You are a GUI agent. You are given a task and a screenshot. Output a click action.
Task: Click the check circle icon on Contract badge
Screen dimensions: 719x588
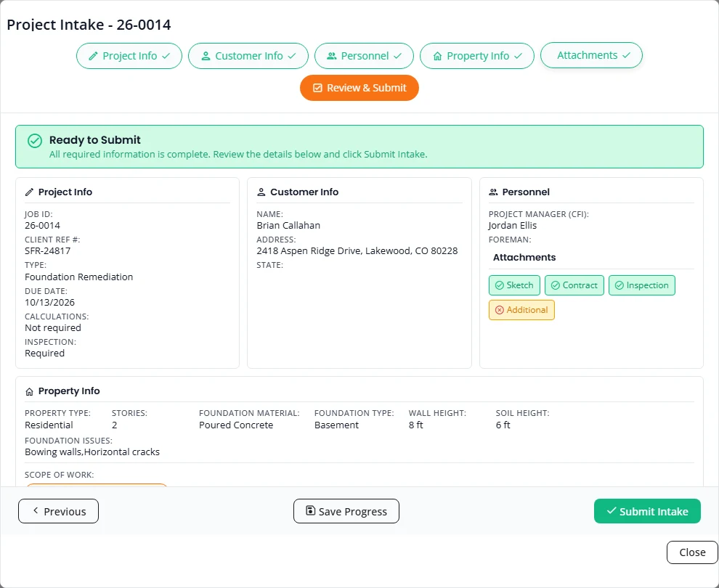click(x=556, y=285)
